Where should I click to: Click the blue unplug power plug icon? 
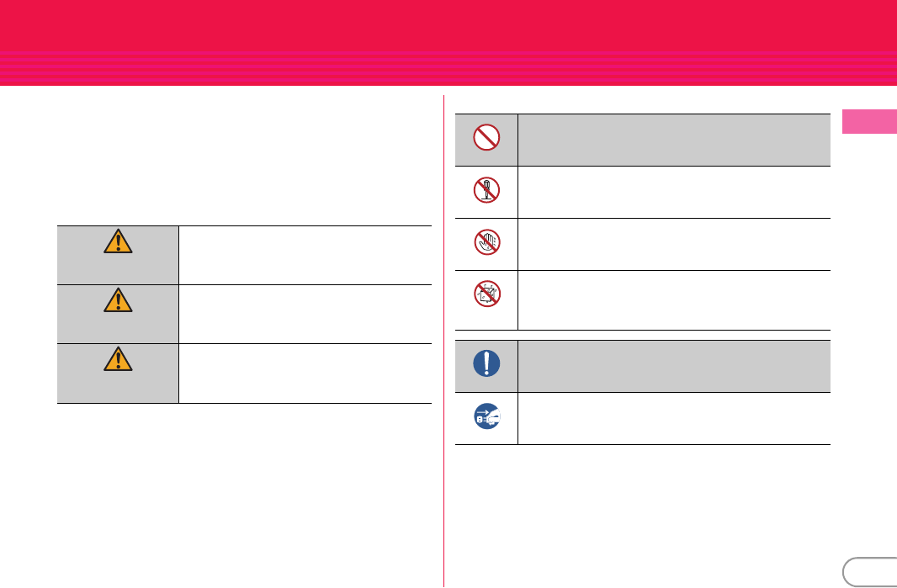tap(486, 416)
